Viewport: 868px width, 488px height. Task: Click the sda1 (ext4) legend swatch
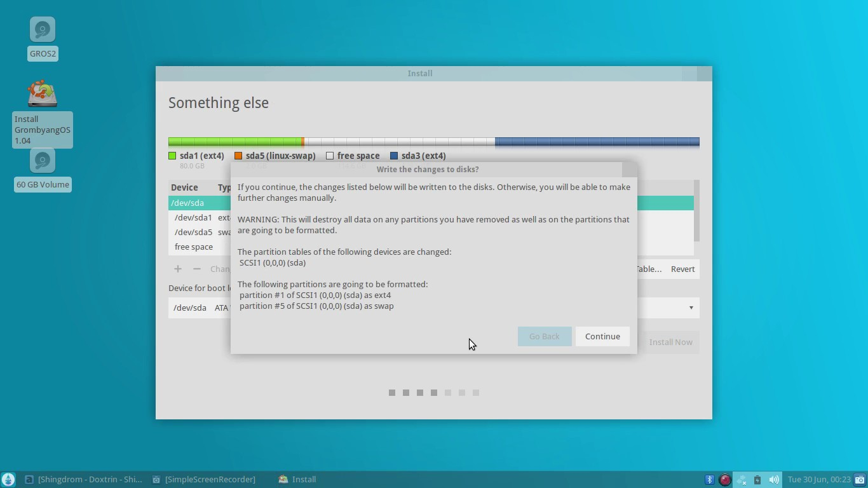click(x=172, y=156)
